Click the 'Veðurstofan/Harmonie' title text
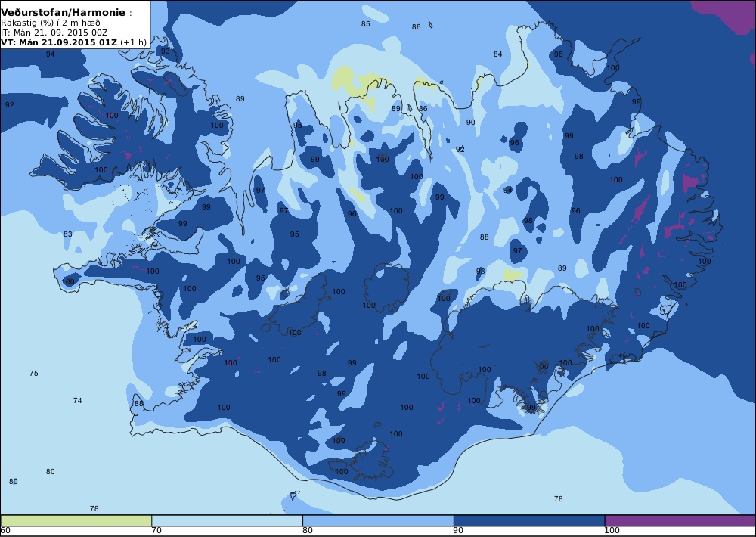Screen dimensions: 756x537 click(64, 13)
